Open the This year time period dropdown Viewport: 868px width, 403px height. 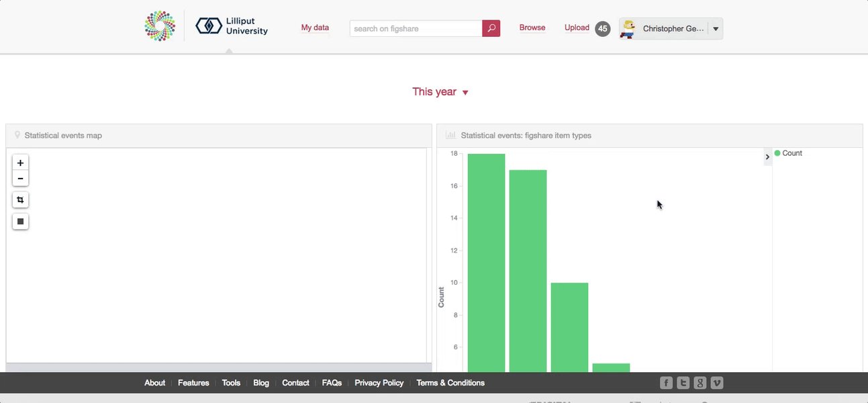(440, 91)
